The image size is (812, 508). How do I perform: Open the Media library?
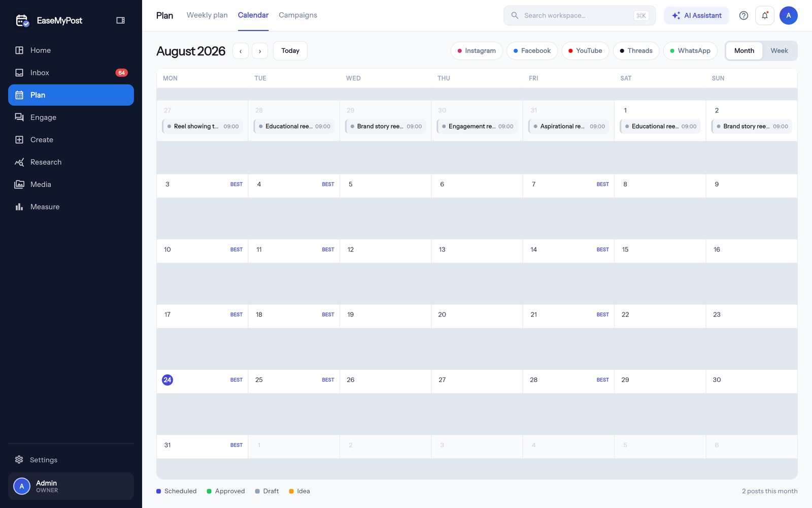[71, 184]
